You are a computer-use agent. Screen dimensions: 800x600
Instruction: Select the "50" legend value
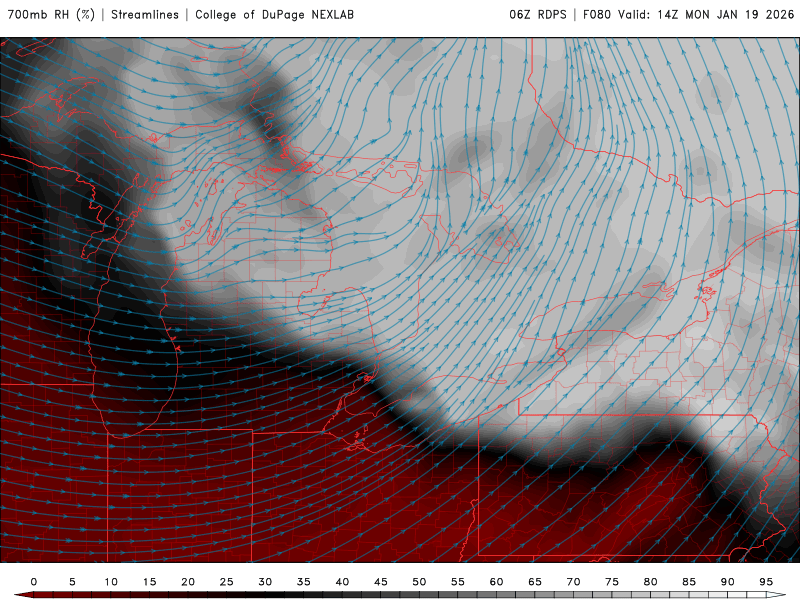coord(419,582)
